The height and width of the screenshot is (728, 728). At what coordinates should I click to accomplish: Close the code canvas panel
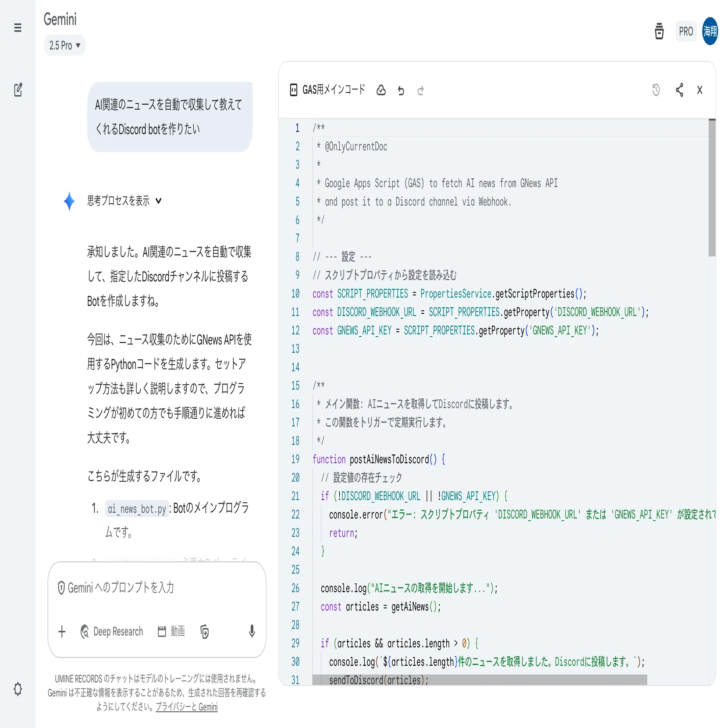pos(700,90)
